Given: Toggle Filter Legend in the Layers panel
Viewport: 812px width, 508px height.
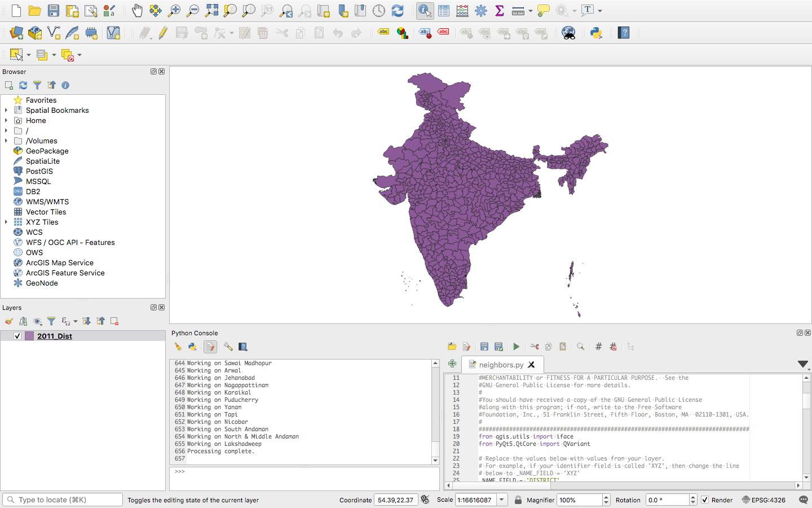Looking at the screenshot, I should 51,321.
